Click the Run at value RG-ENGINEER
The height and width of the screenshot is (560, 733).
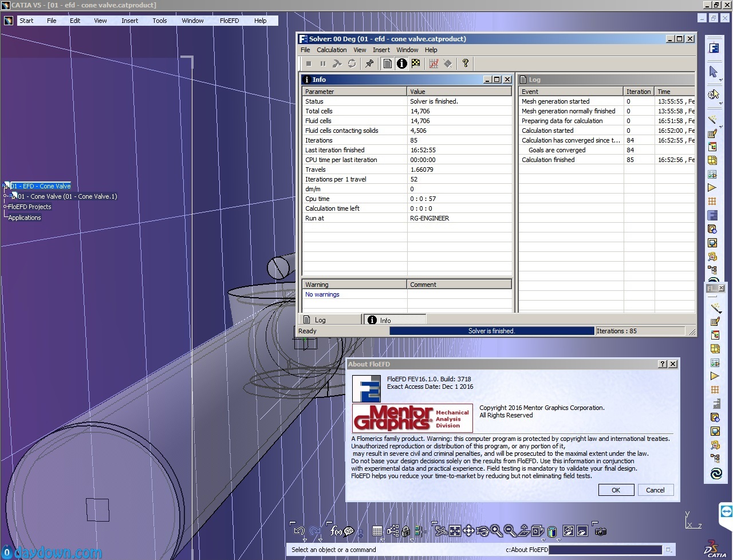tap(429, 218)
